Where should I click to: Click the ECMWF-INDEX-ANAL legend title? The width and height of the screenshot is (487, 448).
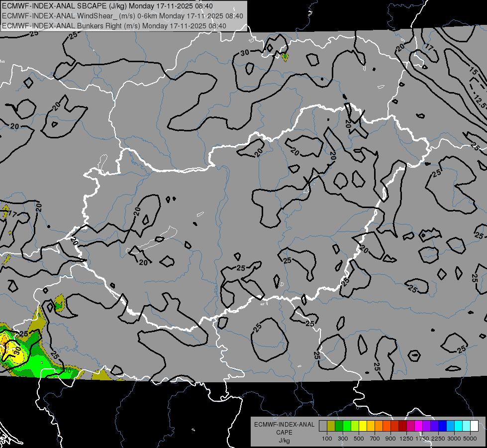click(x=285, y=425)
